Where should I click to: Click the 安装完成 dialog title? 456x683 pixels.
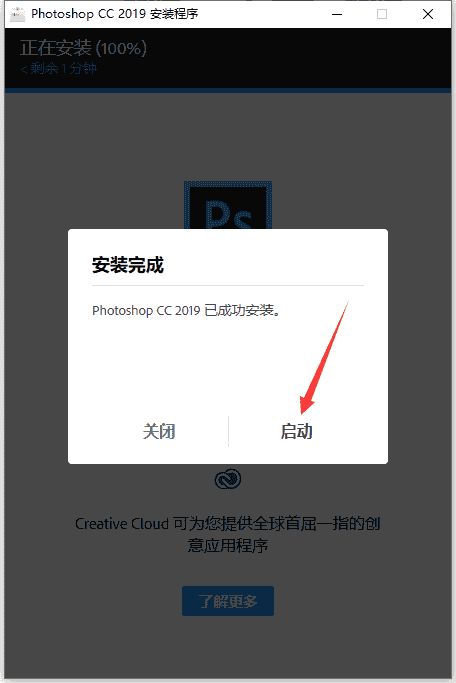click(x=128, y=265)
